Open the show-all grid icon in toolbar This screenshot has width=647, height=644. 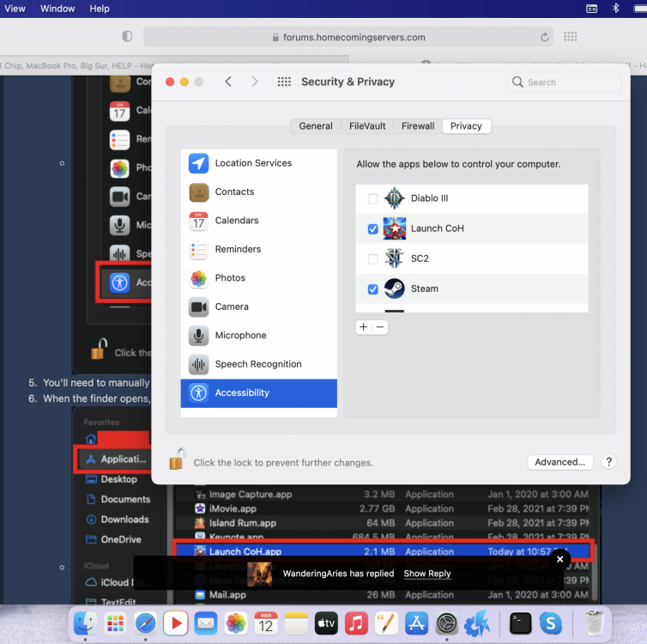284,82
